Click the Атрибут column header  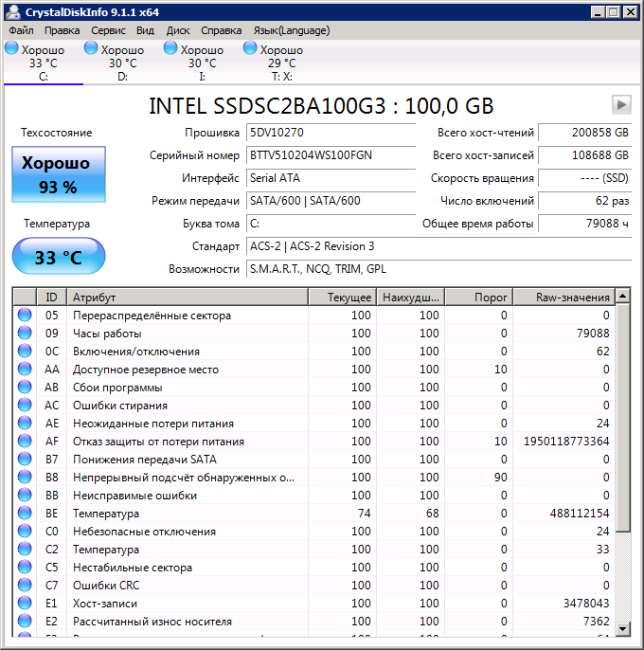[x=188, y=298]
